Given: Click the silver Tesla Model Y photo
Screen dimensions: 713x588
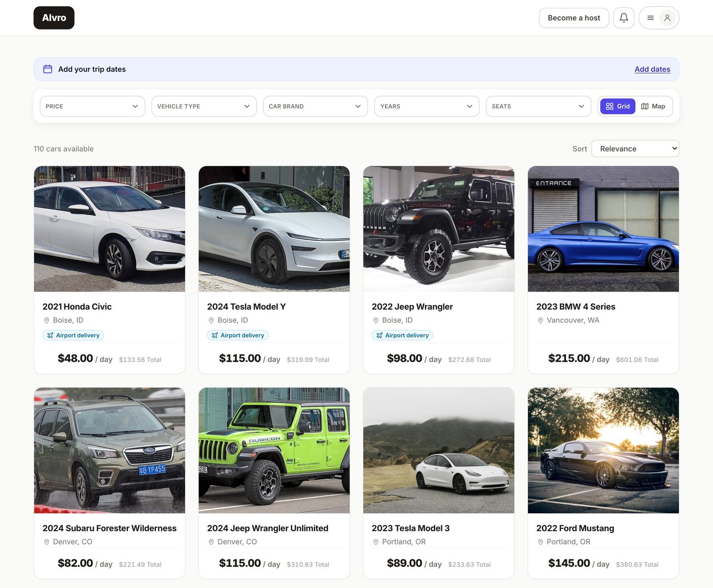Looking at the screenshot, I should (x=274, y=229).
